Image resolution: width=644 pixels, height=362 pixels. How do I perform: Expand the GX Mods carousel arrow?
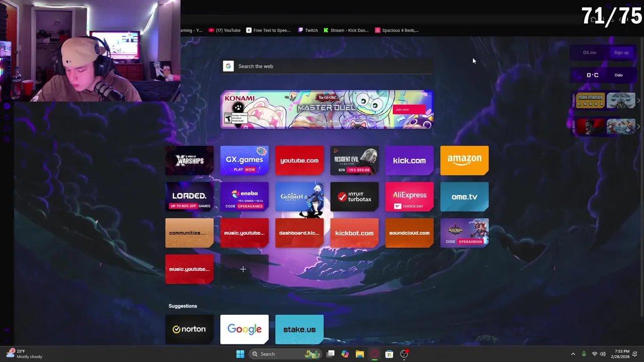point(638,126)
